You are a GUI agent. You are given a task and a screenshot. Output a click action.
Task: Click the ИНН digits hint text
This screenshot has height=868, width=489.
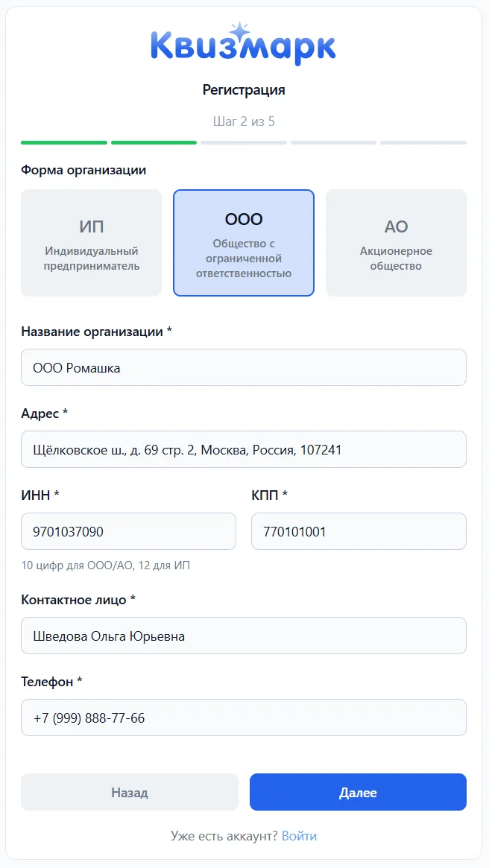click(x=105, y=566)
